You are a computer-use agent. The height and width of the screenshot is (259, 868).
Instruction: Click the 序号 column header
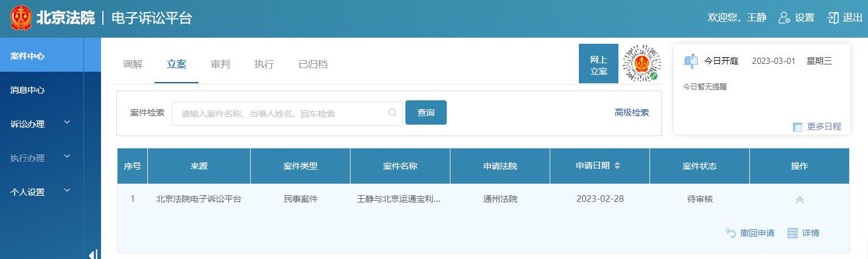[132, 166]
